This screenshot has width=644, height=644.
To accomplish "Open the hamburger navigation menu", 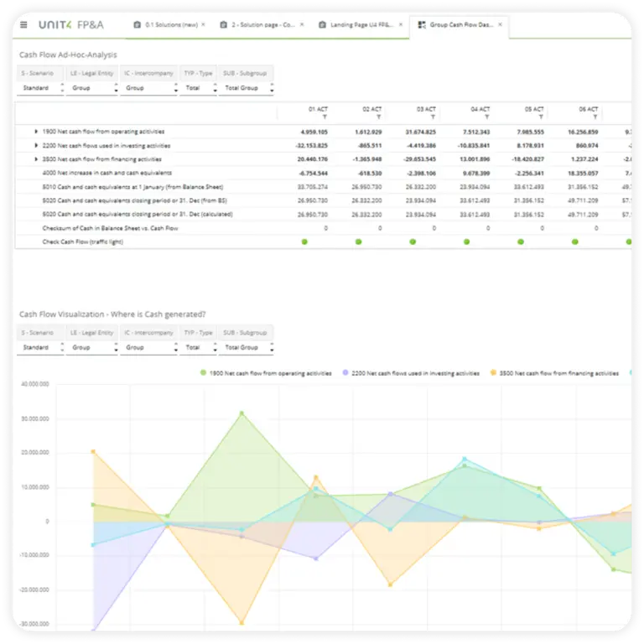I will [x=23, y=25].
